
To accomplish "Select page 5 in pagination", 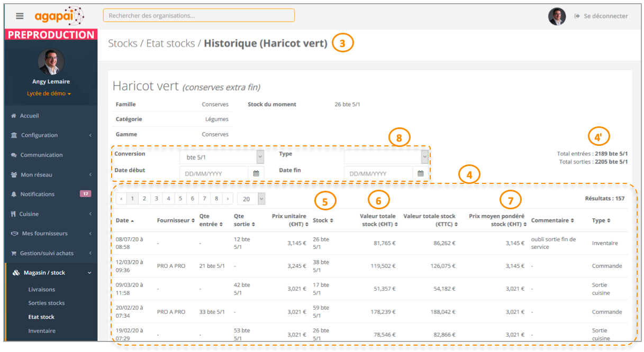I will 180,199.
